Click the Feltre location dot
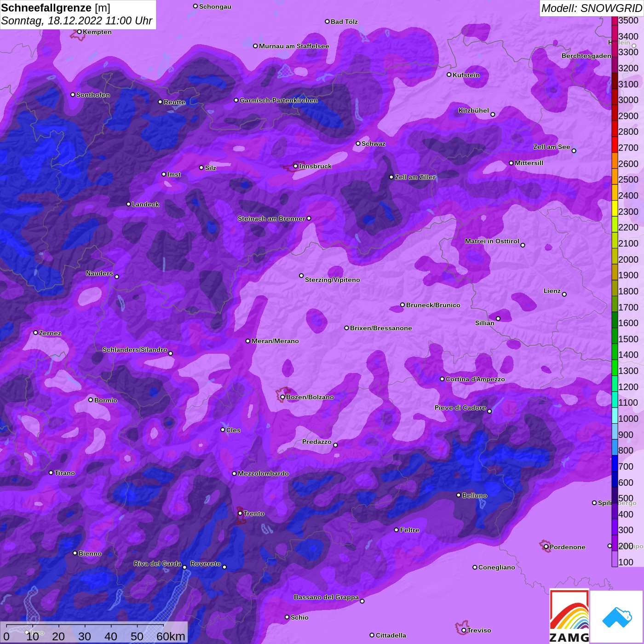Viewport: 644px width, 644px height. point(397,530)
